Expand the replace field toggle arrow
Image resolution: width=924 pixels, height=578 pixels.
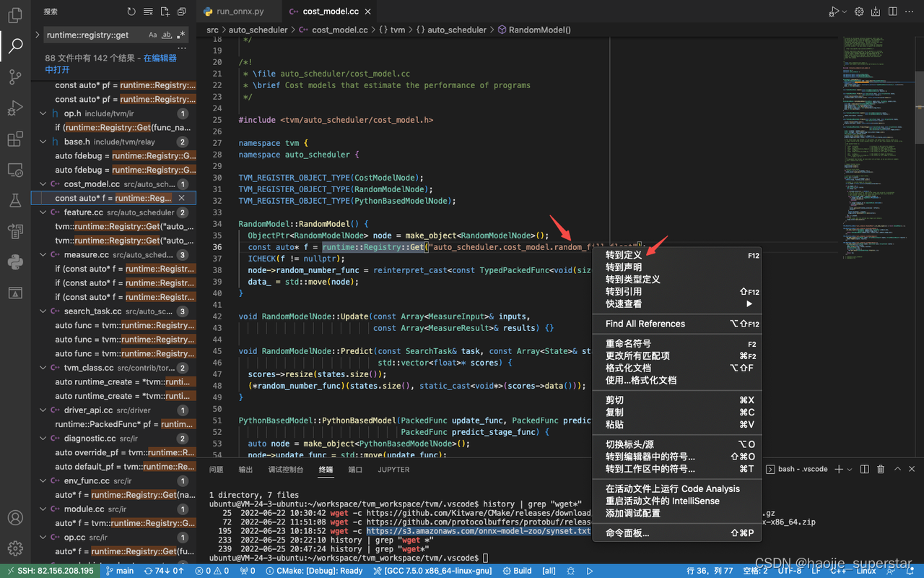(x=37, y=35)
